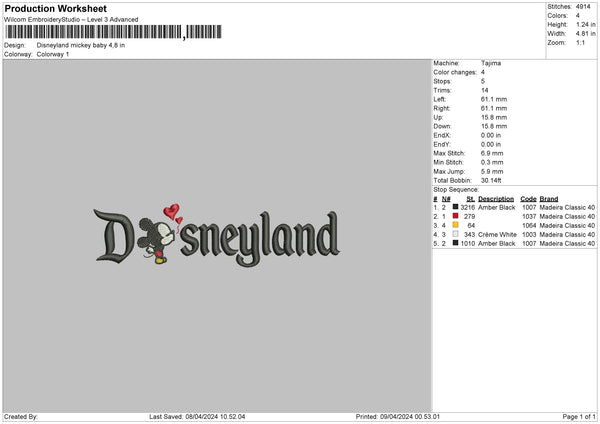This screenshot has height=424, width=600.
Task: Click the "Down:" measurement label
Action: [442, 126]
